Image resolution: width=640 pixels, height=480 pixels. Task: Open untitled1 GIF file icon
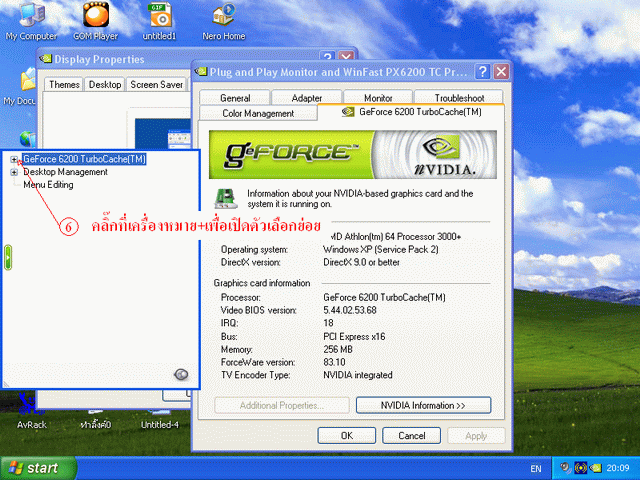(x=160, y=20)
